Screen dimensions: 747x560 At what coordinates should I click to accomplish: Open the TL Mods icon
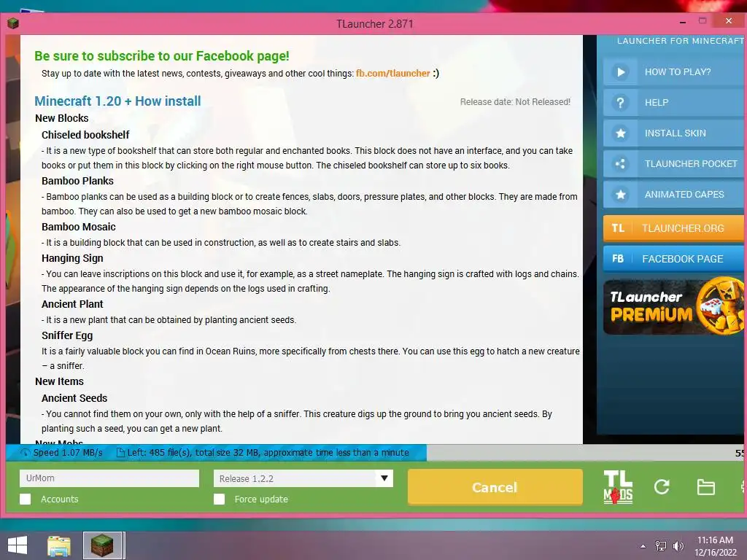618,486
